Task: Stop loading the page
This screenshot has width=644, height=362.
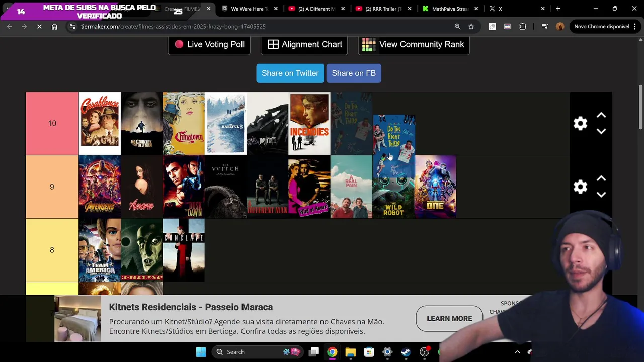Action: click(x=39, y=26)
